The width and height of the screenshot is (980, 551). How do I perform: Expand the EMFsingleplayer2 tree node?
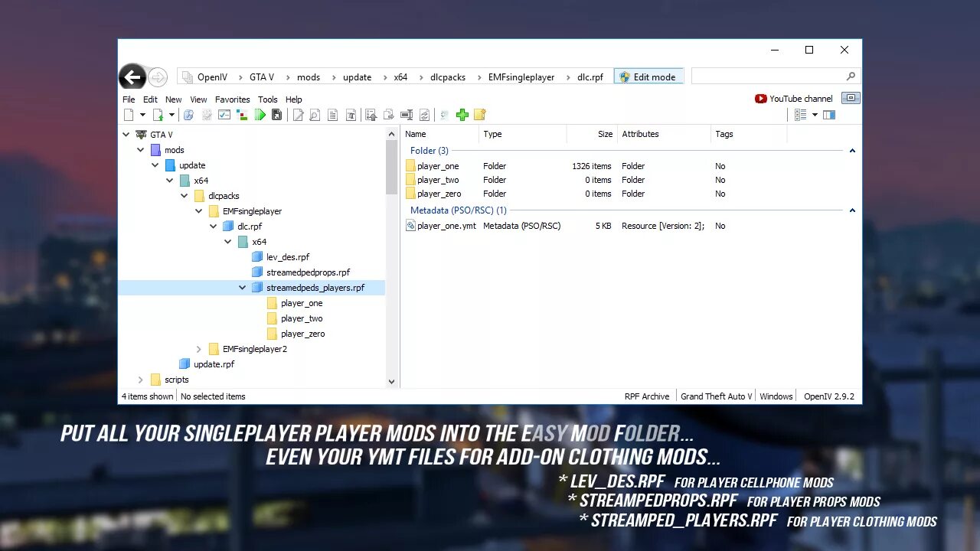pyautogui.click(x=199, y=349)
